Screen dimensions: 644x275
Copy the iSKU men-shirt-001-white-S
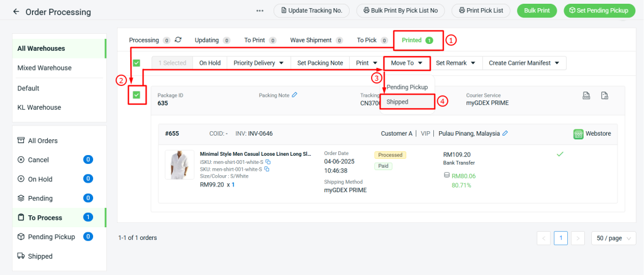click(x=268, y=162)
